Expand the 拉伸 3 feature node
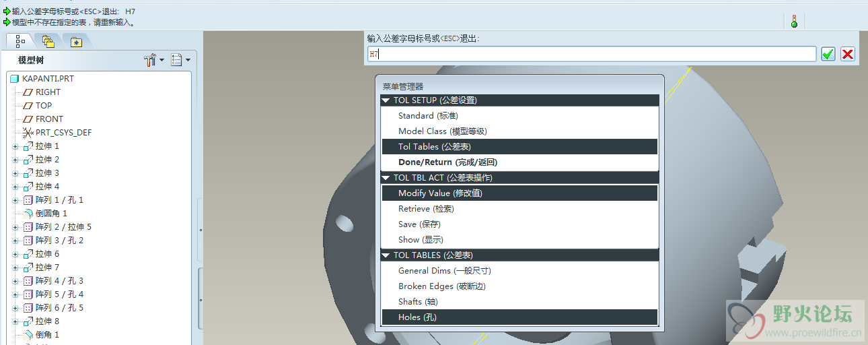 tap(15, 173)
